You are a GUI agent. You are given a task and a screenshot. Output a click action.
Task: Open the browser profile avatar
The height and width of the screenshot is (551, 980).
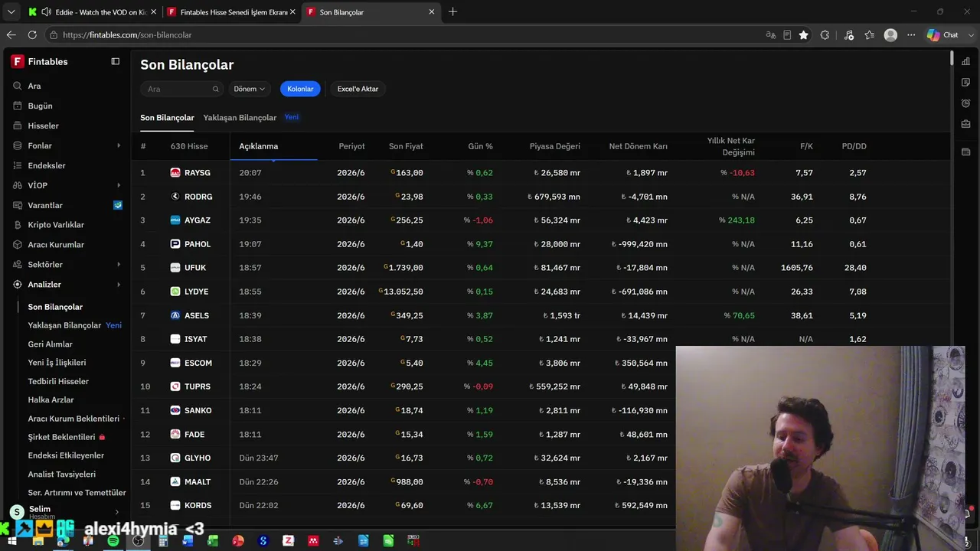click(x=890, y=35)
